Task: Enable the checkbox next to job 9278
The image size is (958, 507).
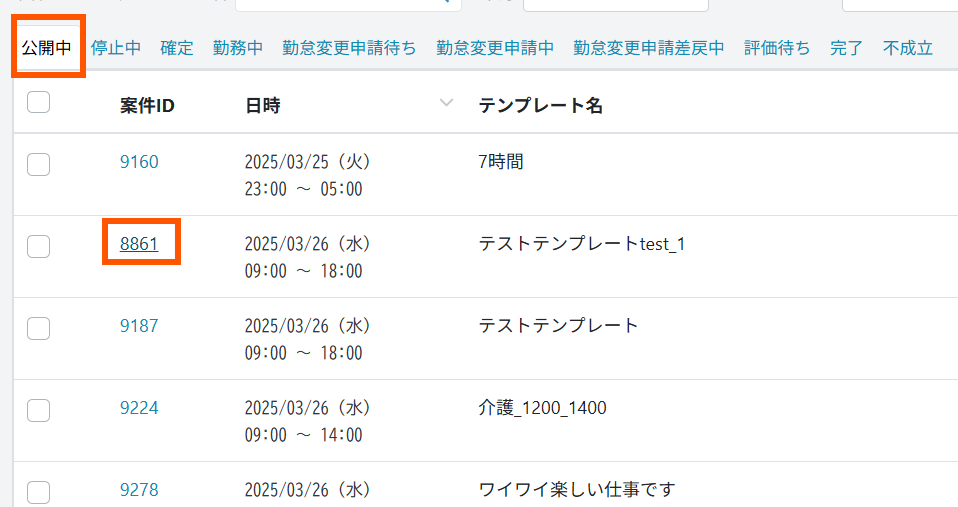Action: [x=38, y=491]
